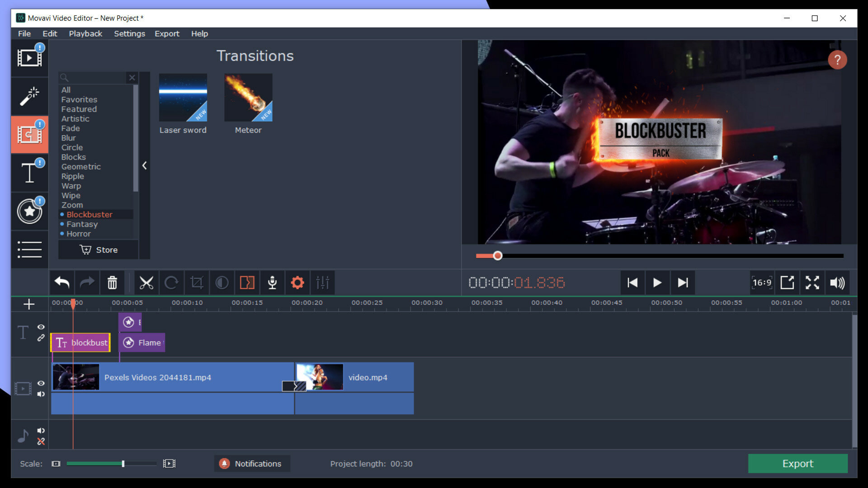This screenshot has height=488, width=868.
Task: Collapse the transitions category list panel
Action: [x=145, y=166]
